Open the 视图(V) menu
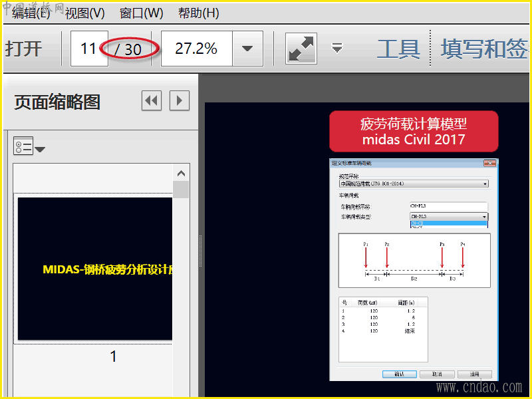Viewport: 532px width, 399px height. 85,13
